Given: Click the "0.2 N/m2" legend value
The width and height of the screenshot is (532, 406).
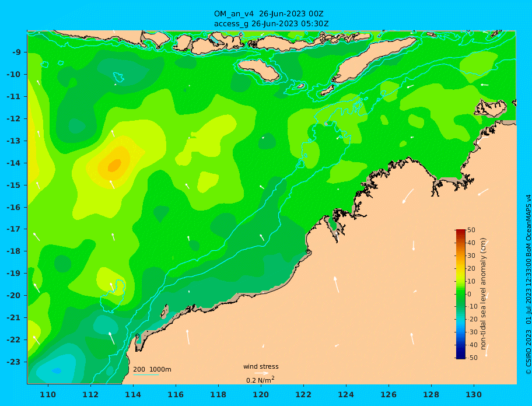Looking at the screenshot, I should click(260, 380).
